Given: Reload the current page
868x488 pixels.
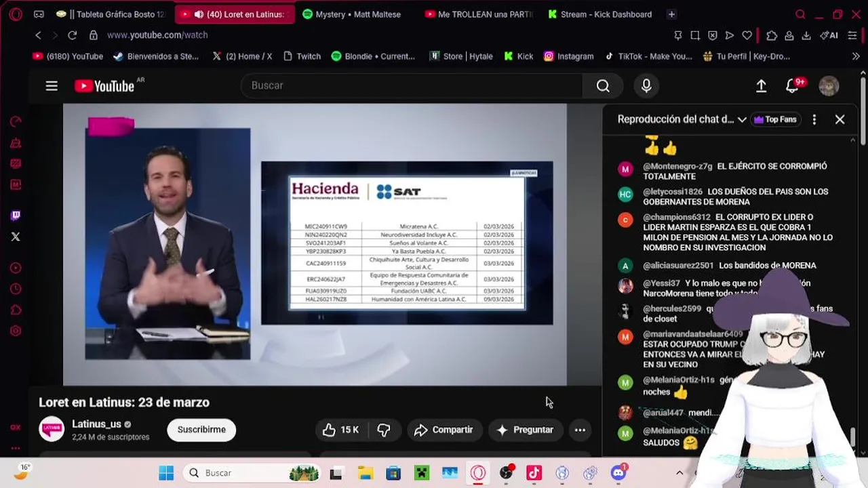Looking at the screenshot, I should point(72,35).
